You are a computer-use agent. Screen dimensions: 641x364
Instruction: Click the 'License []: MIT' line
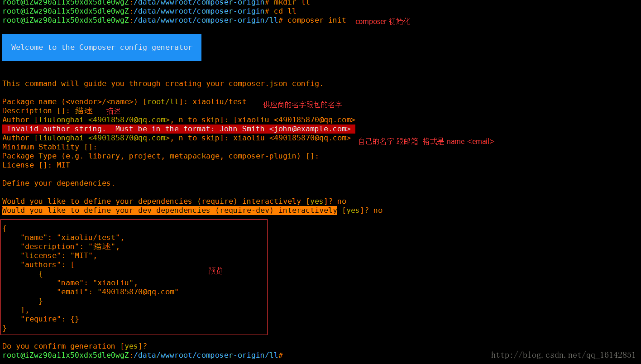point(36,165)
